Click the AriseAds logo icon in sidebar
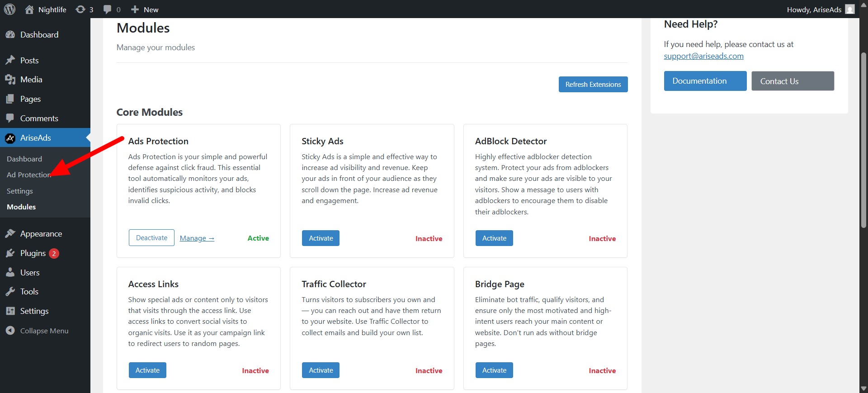Screen dimensions: 868x393 (10, 138)
